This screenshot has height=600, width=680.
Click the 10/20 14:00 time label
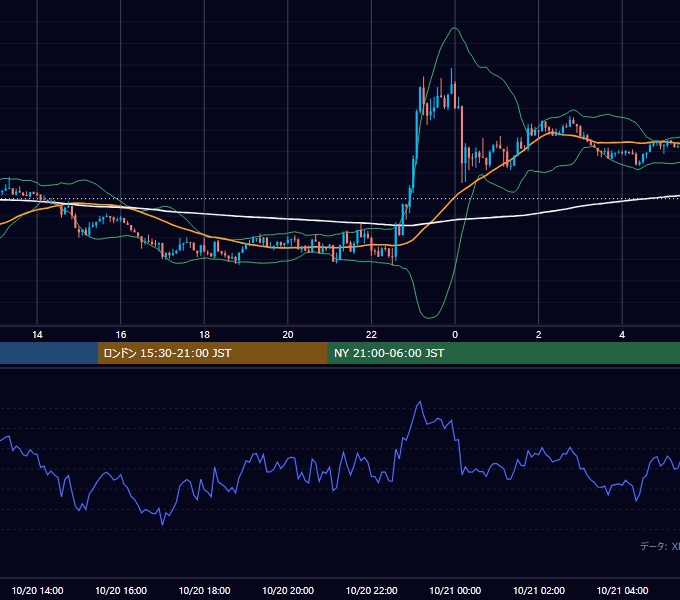point(37,590)
